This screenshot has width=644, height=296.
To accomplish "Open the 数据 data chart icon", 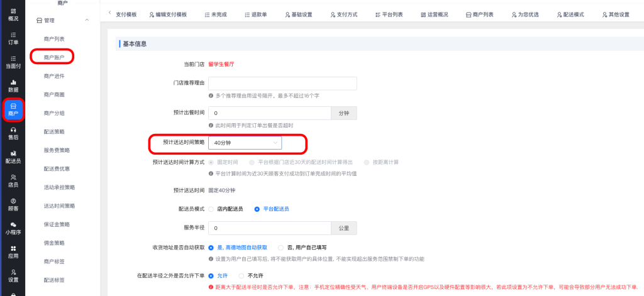I will [13, 85].
